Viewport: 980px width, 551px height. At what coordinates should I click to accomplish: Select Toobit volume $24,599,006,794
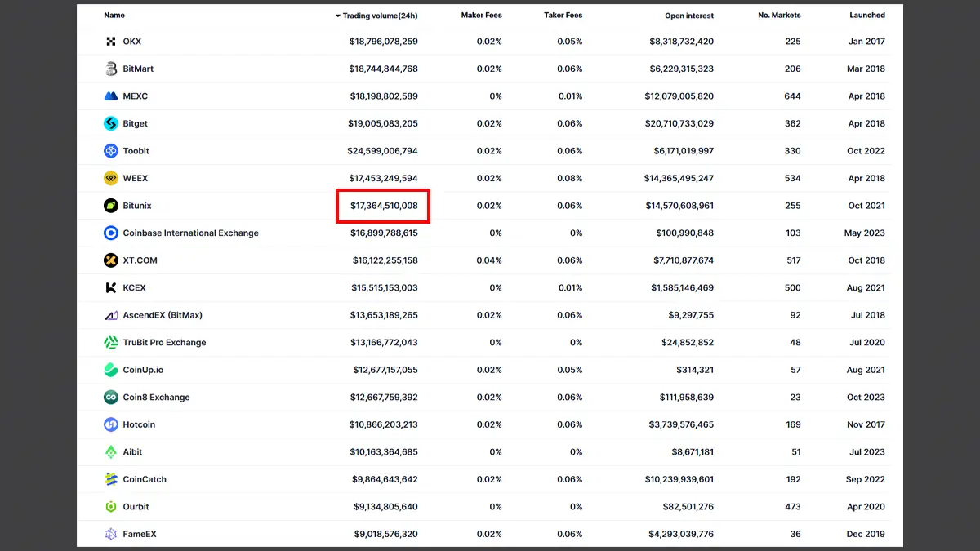coord(382,151)
